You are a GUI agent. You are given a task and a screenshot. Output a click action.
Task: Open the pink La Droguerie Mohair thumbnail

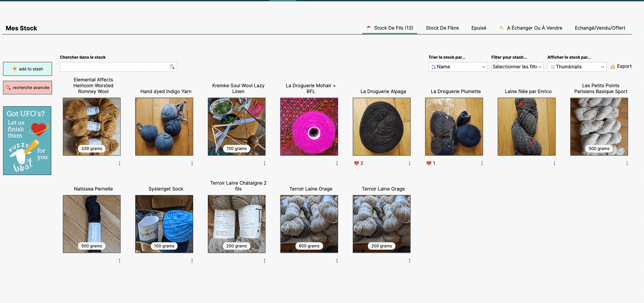tap(309, 127)
